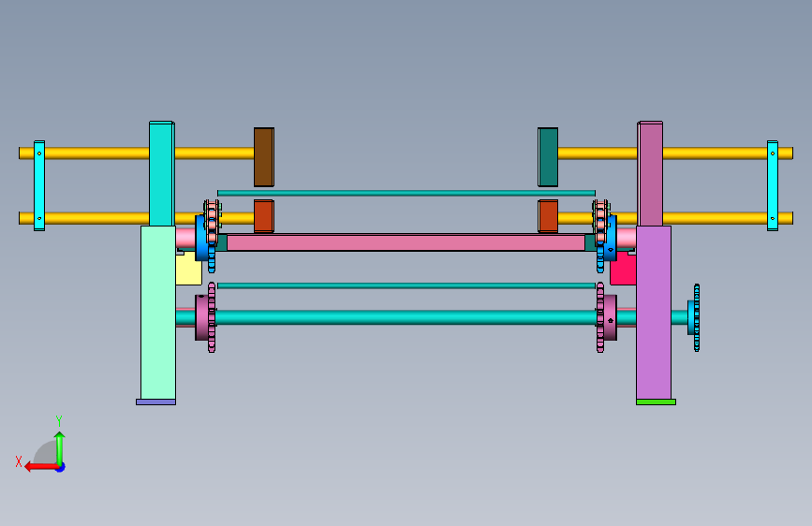Select the thick teal drive shaft
The image size is (812, 526).
click(x=406, y=317)
